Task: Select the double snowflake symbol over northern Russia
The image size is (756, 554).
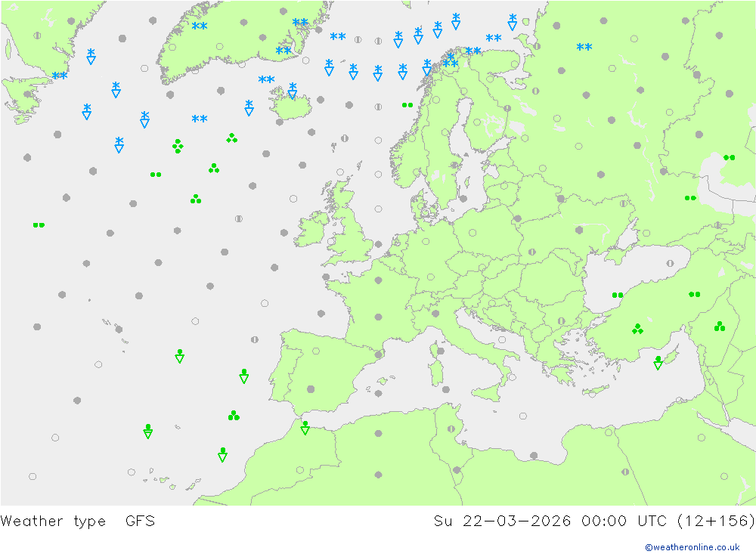Action: pos(584,48)
